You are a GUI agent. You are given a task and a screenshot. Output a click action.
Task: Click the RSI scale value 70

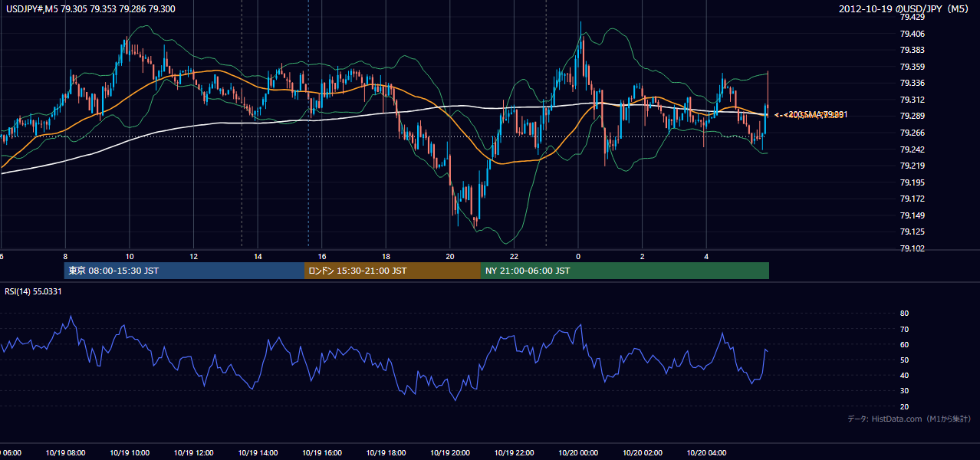(905, 329)
